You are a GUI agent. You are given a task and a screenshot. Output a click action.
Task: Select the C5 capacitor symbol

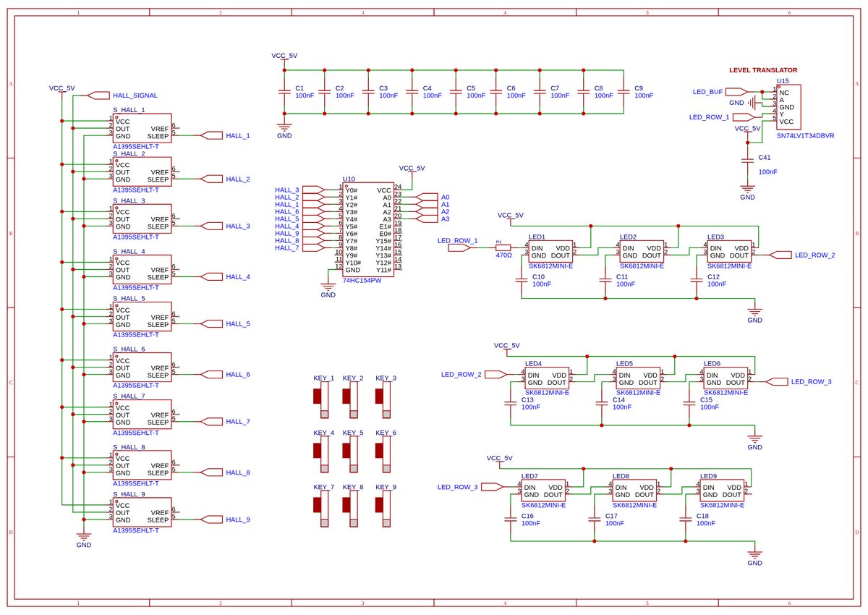(455, 91)
